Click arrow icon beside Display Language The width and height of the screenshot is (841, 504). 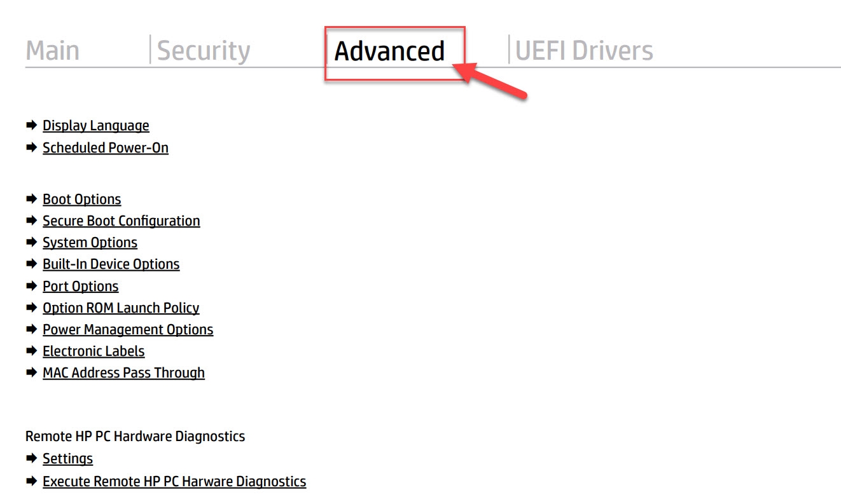tap(31, 126)
